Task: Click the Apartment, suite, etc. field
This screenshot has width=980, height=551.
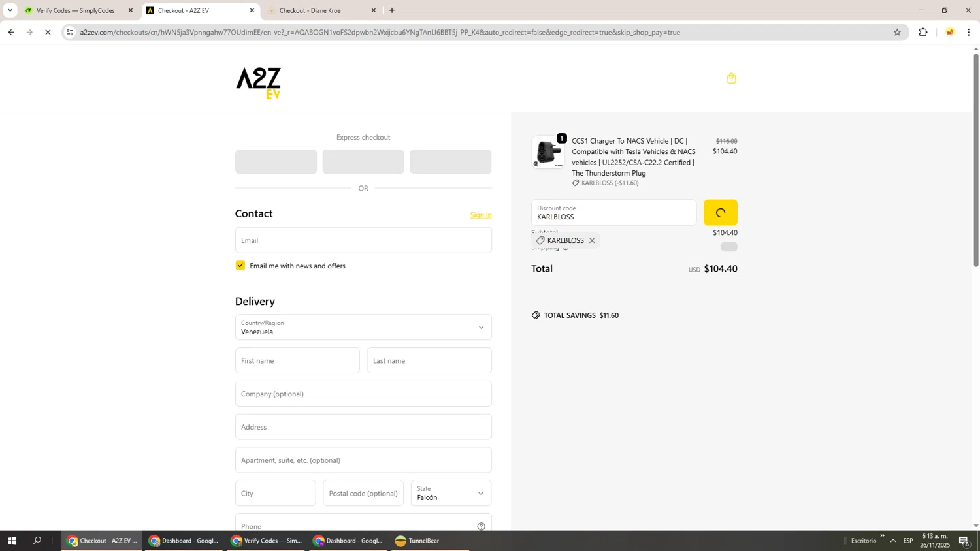Action: pyautogui.click(x=363, y=460)
